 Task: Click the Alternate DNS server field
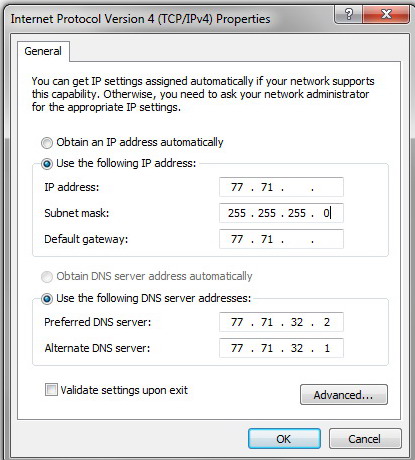281,348
